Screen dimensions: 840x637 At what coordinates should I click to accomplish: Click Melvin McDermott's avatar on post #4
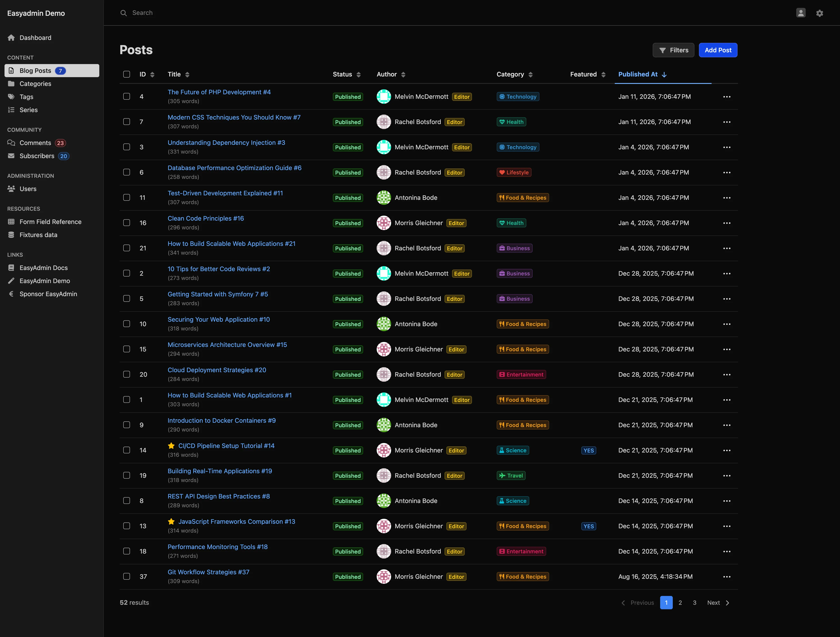click(383, 97)
